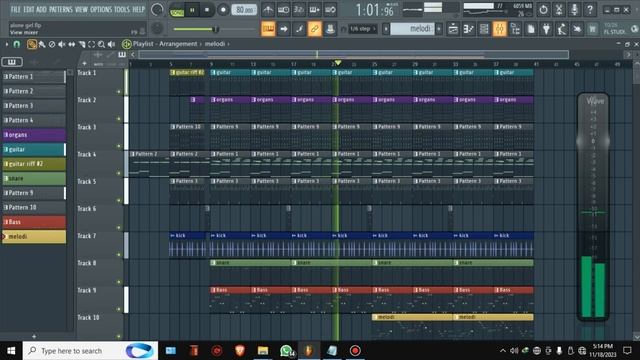The height and width of the screenshot is (360, 640).
Task: Click the project new page icon
Action: 531,29
